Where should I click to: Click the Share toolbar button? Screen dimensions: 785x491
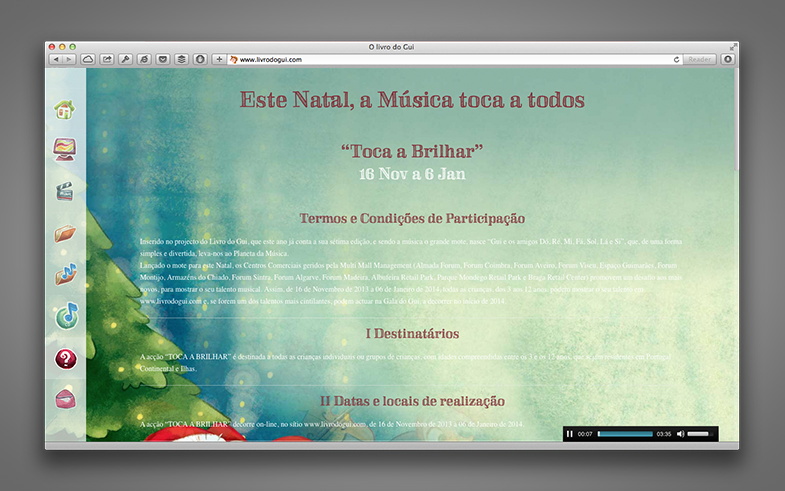pos(107,60)
